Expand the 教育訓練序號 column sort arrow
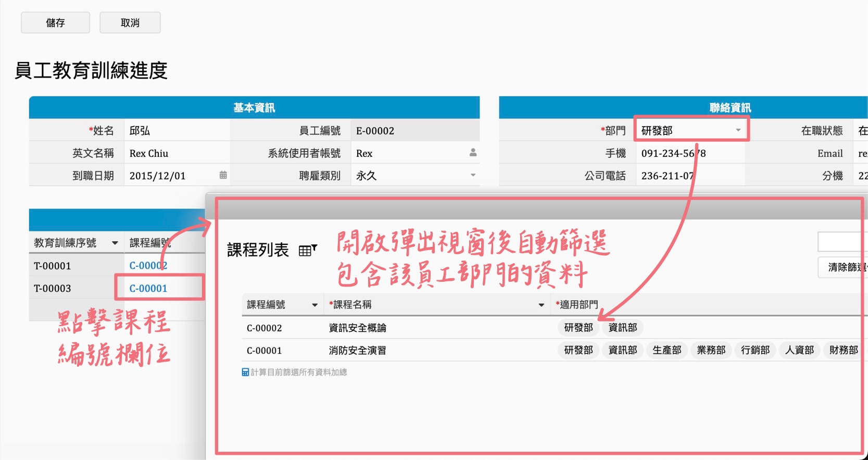This screenshot has width=868, height=460. point(115,243)
